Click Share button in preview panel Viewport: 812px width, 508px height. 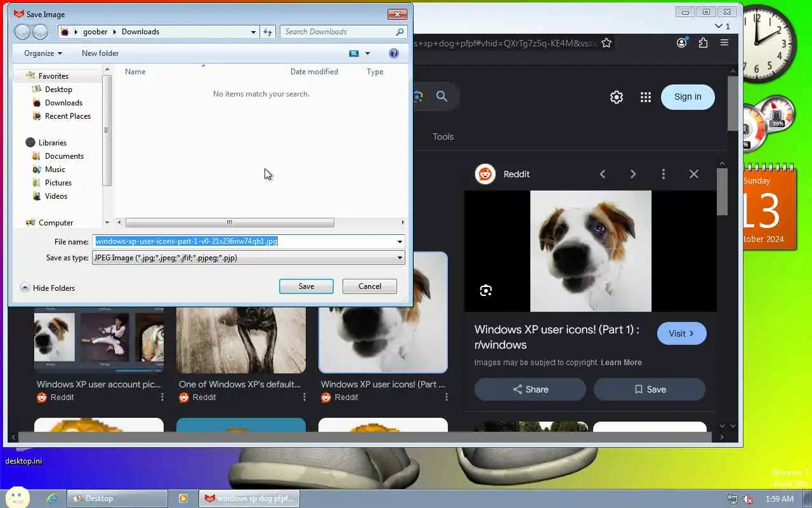click(530, 389)
